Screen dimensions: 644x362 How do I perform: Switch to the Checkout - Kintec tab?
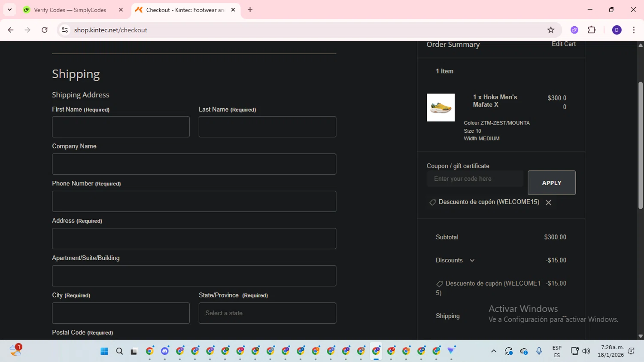[x=185, y=10]
